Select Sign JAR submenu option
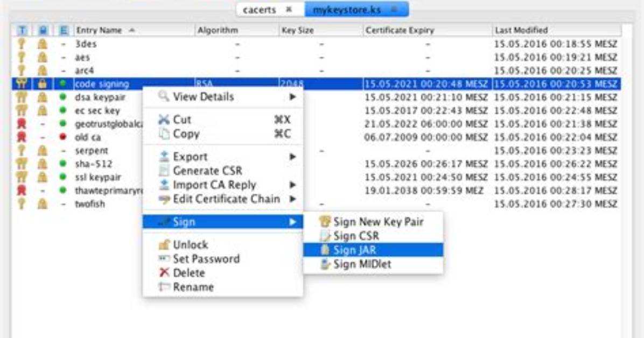This screenshot has width=644, height=338. pos(373,250)
